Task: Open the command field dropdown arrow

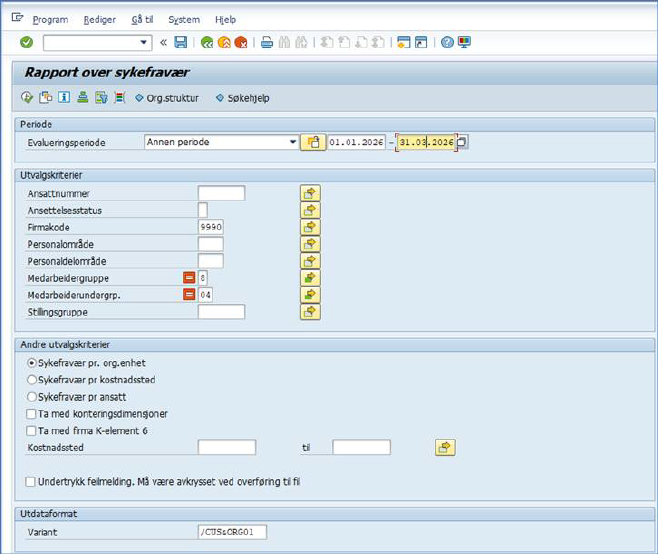Action: click(144, 42)
